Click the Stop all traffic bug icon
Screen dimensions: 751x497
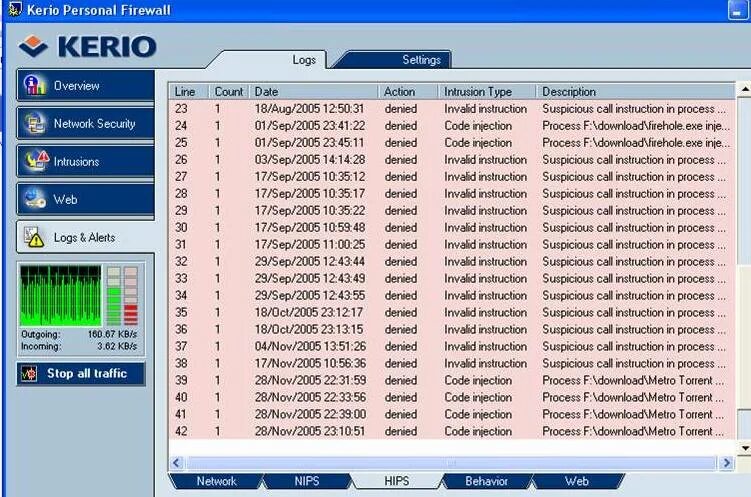(x=29, y=373)
